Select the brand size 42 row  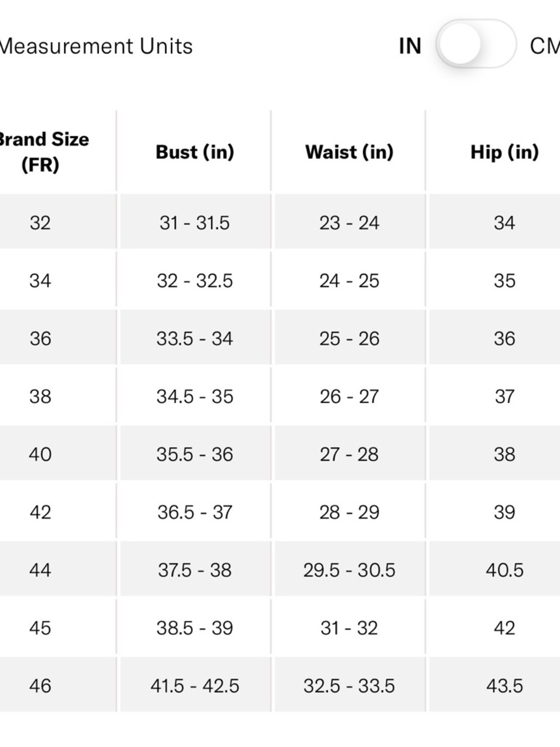point(280,512)
